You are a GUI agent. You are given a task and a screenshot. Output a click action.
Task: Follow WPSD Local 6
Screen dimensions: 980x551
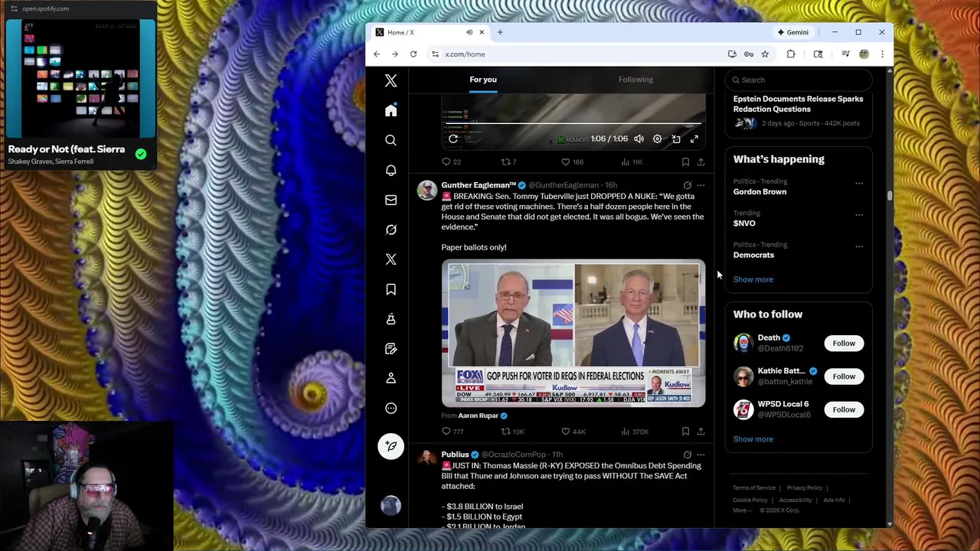(x=844, y=409)
